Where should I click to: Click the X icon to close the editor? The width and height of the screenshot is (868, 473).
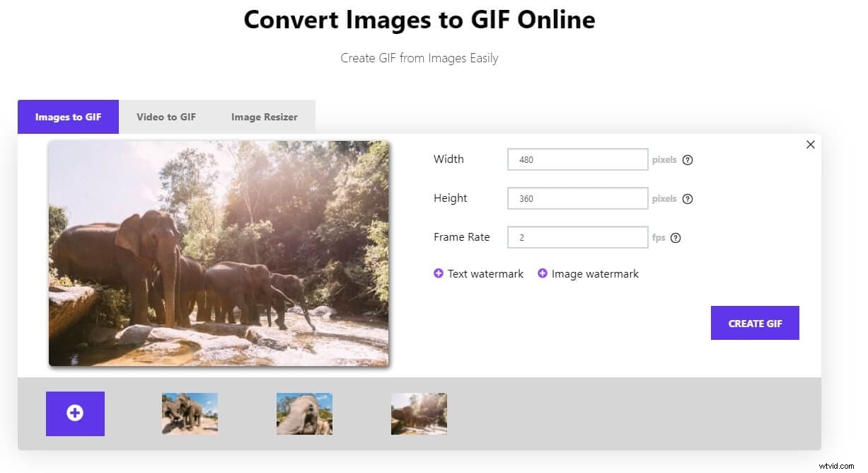[x=811, y=144]
